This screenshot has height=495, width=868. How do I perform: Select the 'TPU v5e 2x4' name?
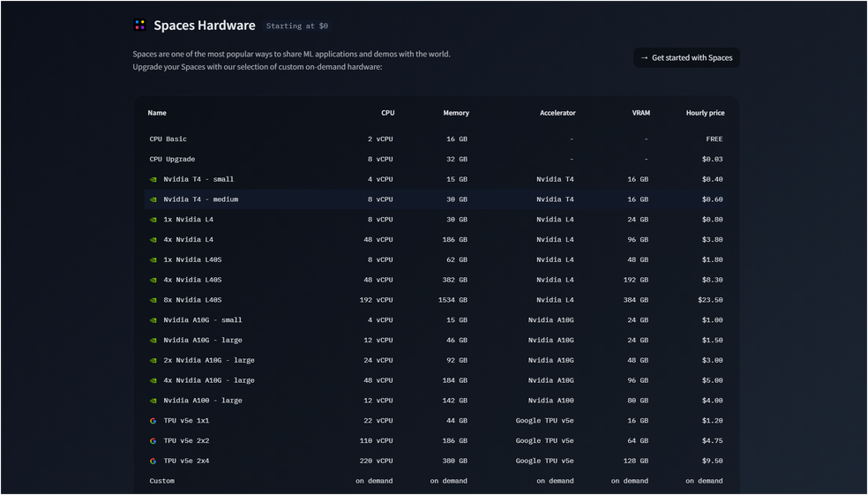pos(186,461)
